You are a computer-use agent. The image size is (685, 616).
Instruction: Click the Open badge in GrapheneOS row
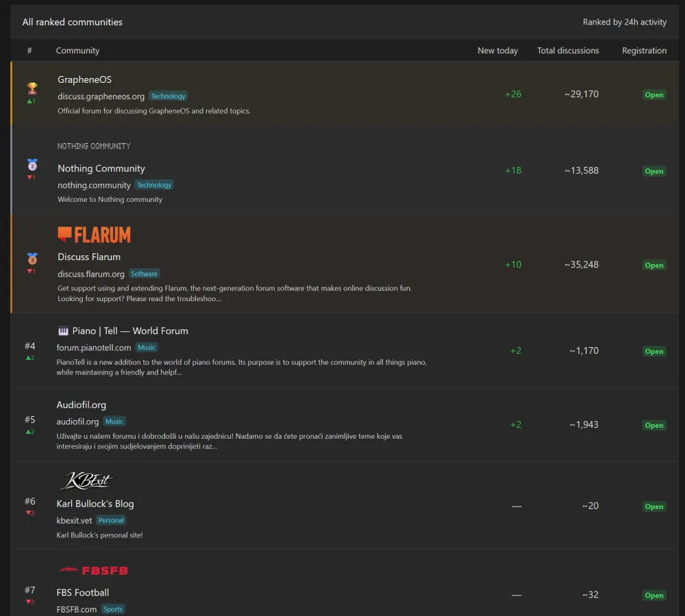point(654,94)
